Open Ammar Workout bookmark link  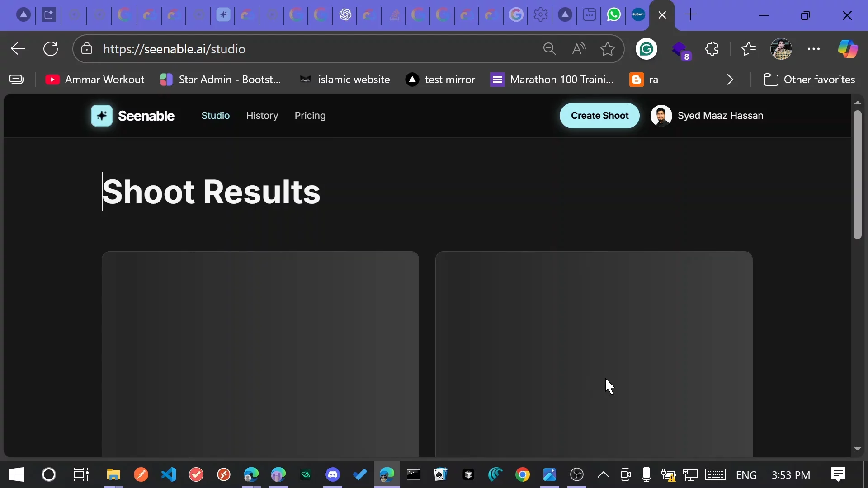click(x=95, y=80)
